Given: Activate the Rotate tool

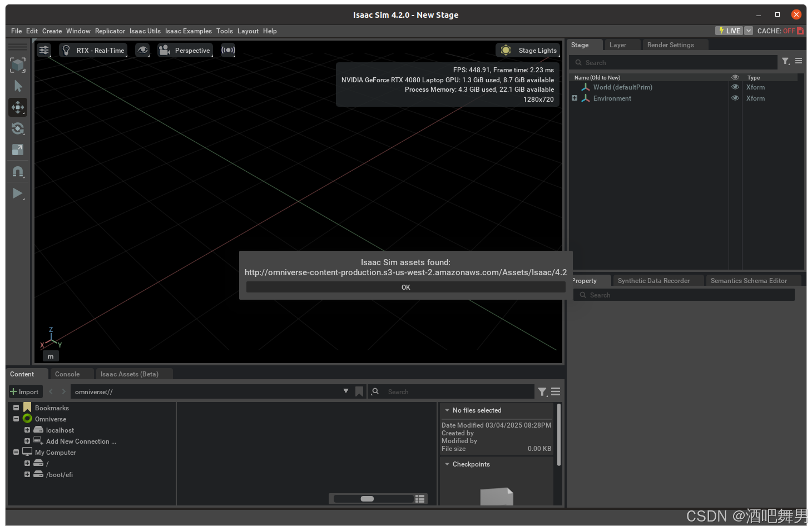Looking at the screenshot, I should coord(18,129).
